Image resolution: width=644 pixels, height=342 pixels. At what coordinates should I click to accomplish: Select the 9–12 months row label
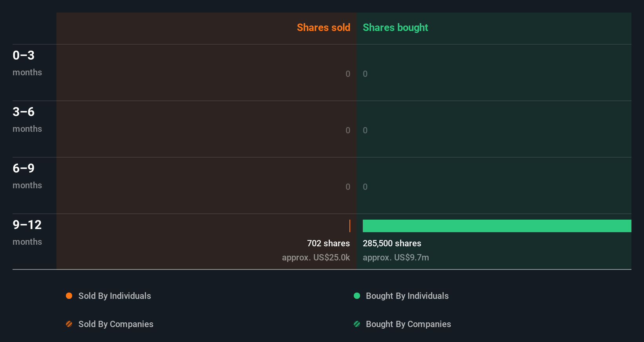coord(27,233)
